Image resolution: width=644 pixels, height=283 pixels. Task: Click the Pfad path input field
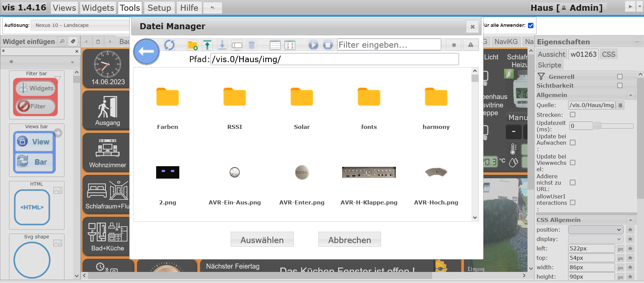[334, 59]
